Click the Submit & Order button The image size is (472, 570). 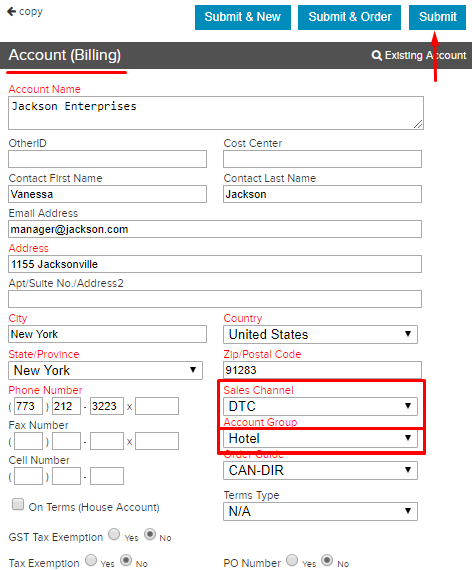coord(349,17)
